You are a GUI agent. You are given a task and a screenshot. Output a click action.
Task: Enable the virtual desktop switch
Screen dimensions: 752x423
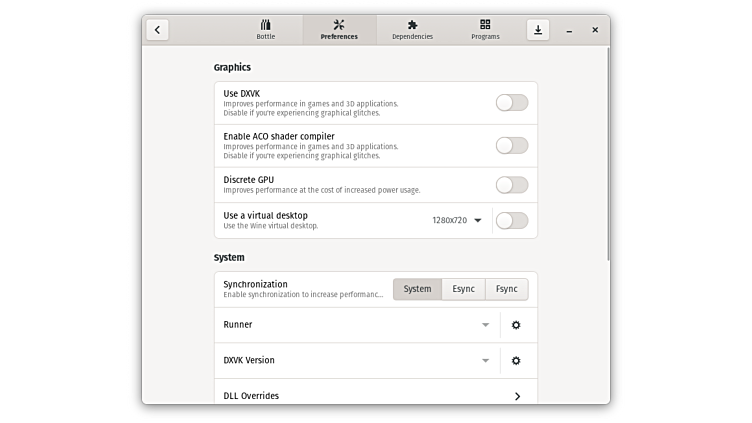511,220
